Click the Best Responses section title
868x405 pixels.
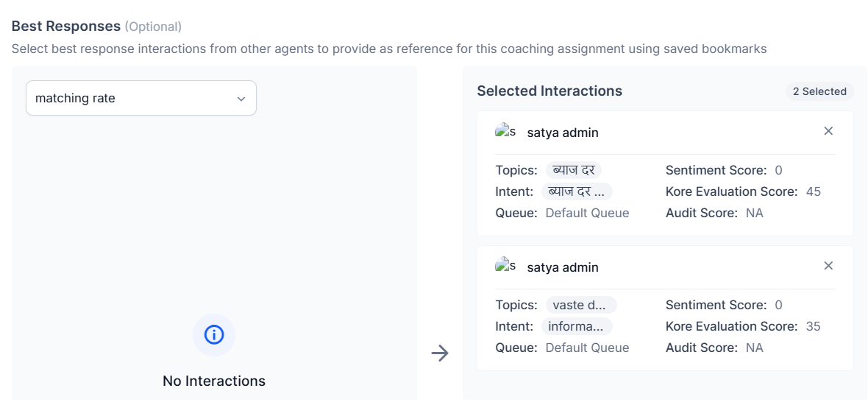66,26
